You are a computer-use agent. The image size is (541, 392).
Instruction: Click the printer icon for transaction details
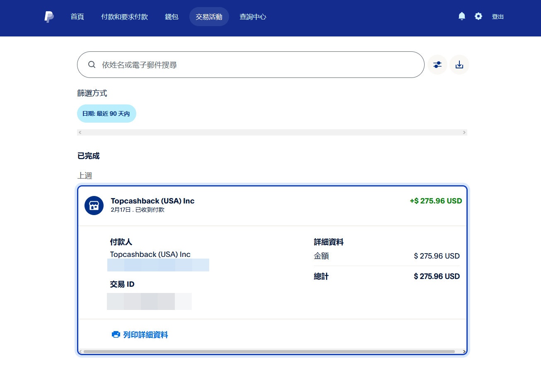coord(116,334)
